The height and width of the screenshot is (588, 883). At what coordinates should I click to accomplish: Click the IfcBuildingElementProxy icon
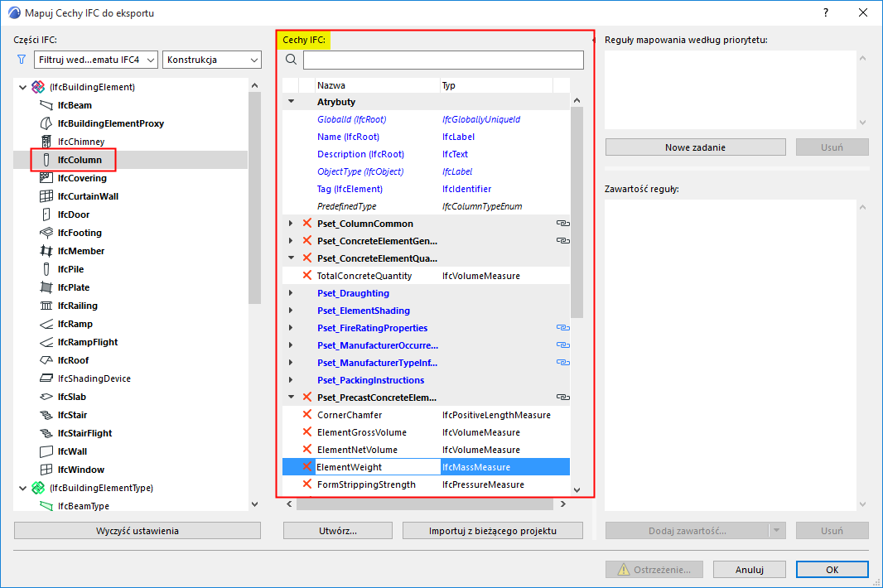[x=46, y=123]
